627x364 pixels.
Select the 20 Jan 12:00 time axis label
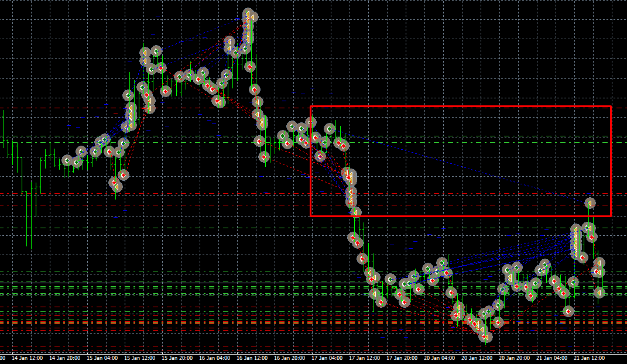[x=477, y=358]
